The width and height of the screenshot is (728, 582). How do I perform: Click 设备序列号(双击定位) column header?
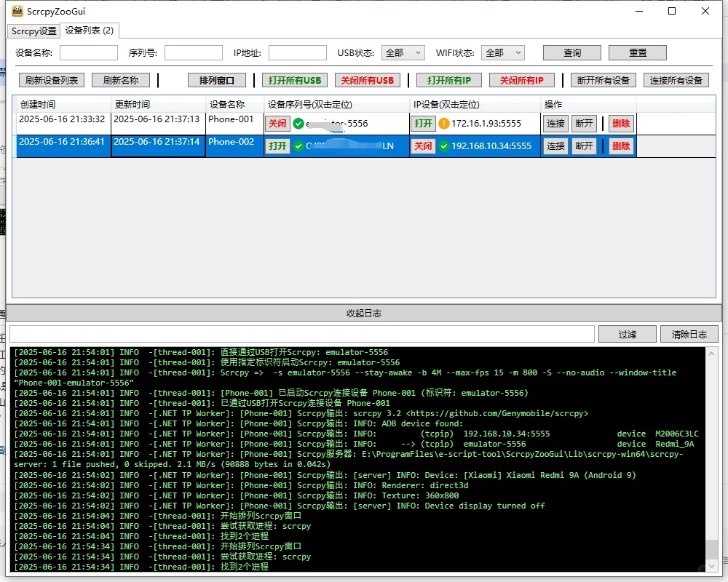click(336, 105)
